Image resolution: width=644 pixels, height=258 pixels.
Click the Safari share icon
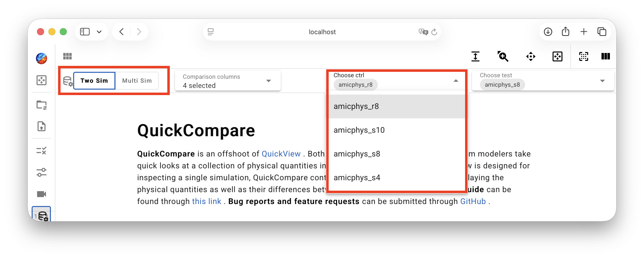pos(566,31)
